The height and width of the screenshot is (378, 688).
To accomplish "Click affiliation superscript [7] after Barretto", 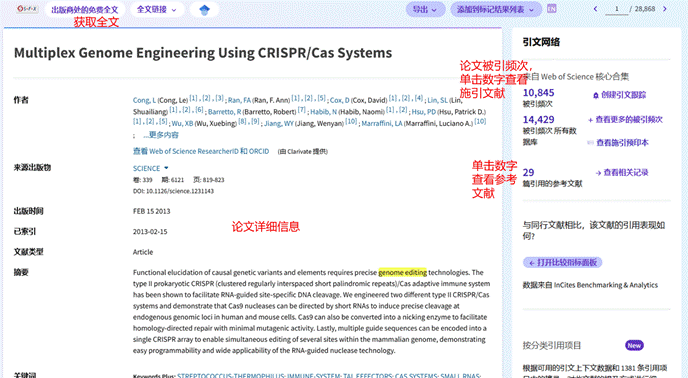I will click(301, 110).
